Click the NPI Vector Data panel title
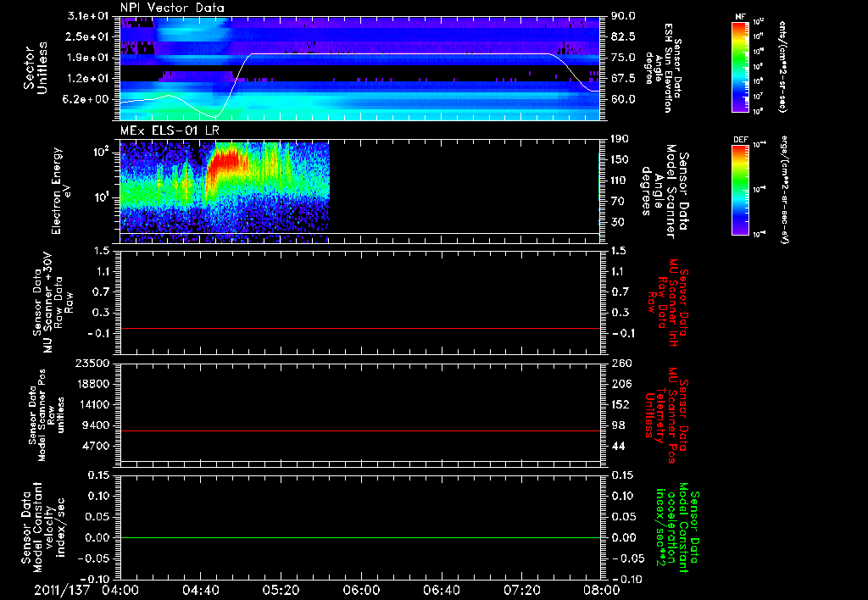 (172, 8)
